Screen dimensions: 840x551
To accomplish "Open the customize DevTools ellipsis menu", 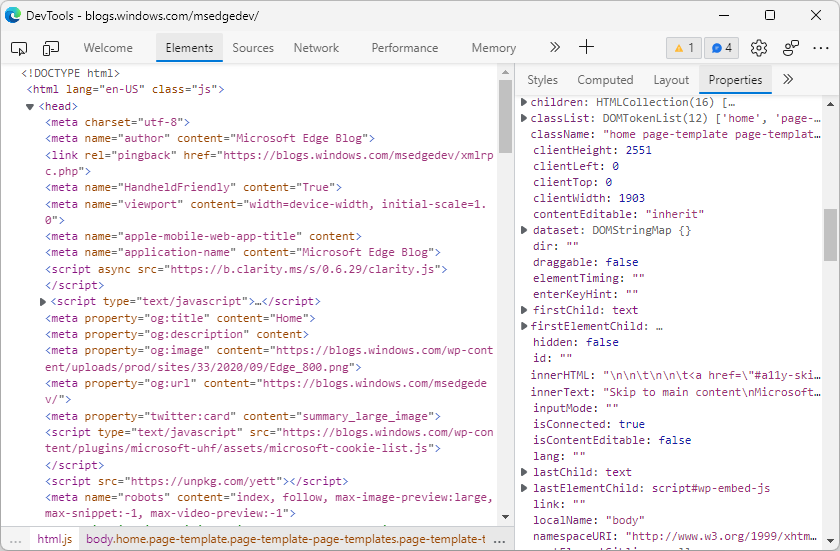I will point(821,48).
